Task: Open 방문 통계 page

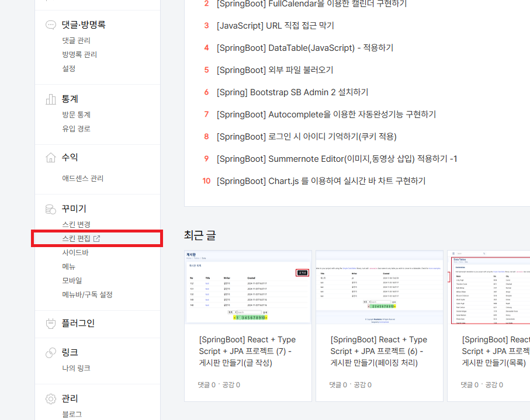Action: click(77, 115)
